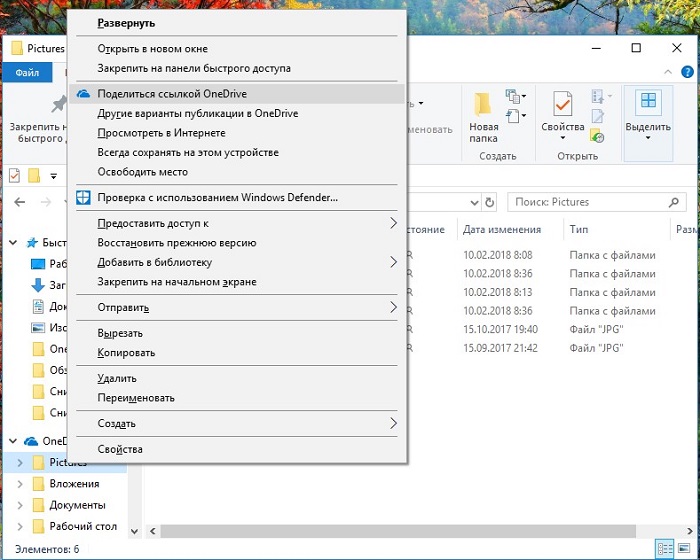Select Всегда сохранять на этом устройстве
This screenshot has width=700, height=560.
[188, 153]
